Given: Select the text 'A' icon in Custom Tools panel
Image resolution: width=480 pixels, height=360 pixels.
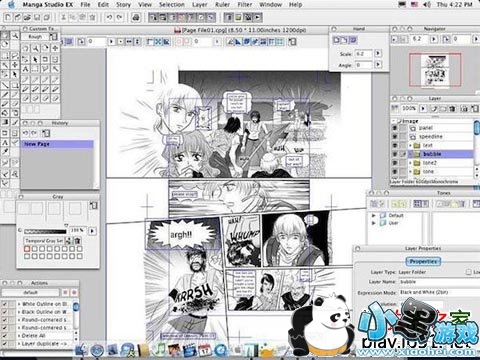Looking at the screenshot, I should [x=25, y=69].
